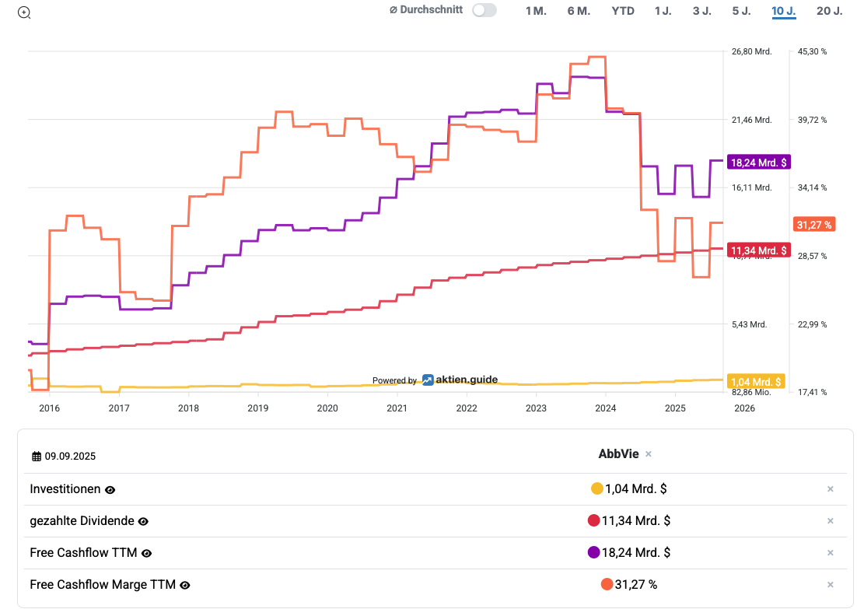
Task: Click the 2024 x-axis label
Action: coord(606,408)
